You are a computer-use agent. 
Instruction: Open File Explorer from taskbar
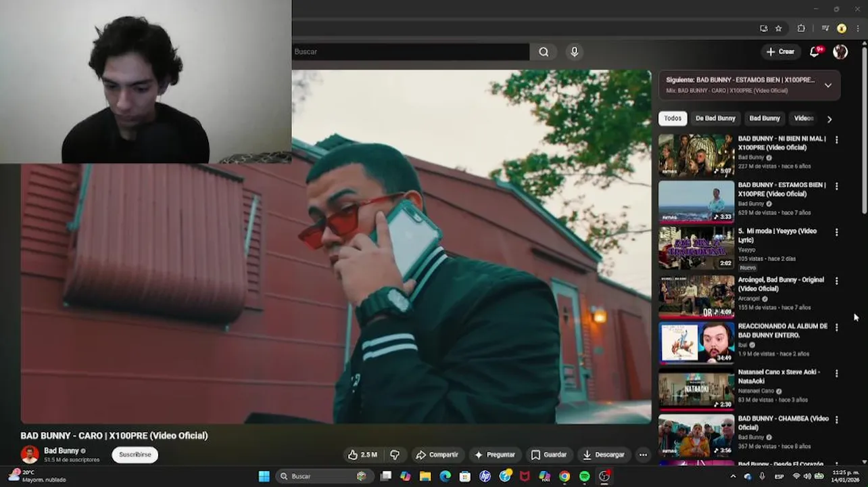(425, 476)
